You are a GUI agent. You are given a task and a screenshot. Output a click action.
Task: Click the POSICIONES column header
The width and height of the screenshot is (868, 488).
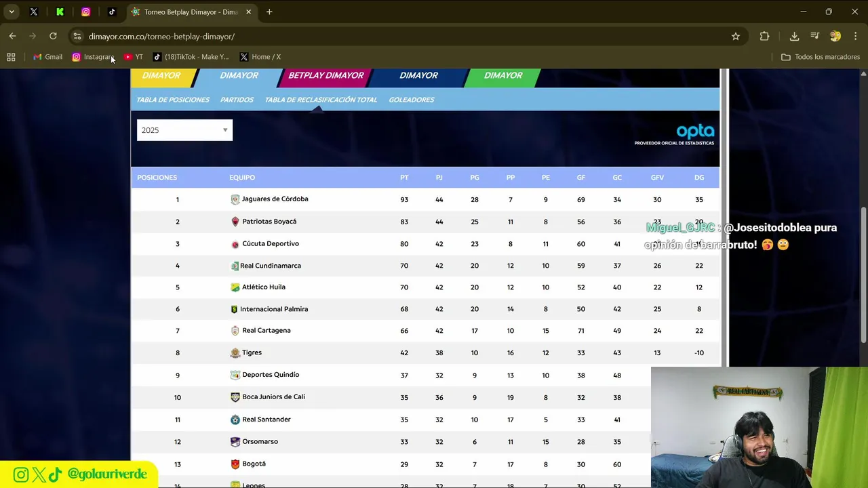157,178
